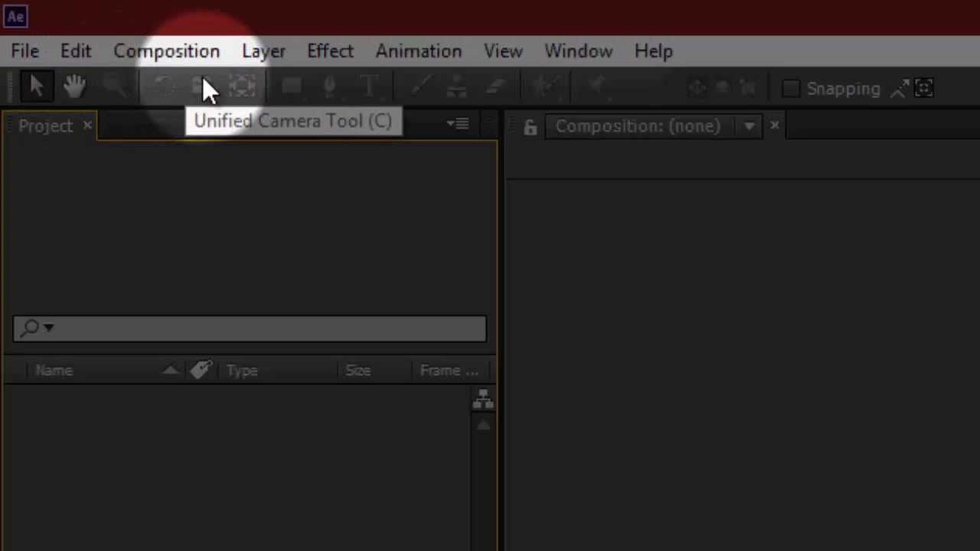Viewport: 980px width, 551px height.
Task: Select the Puppet Pin tool
Action: 598,87
